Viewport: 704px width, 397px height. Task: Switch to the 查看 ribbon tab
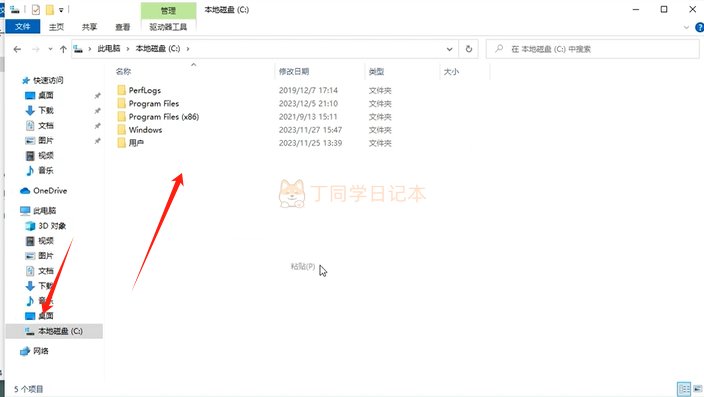tap(123, 27)
